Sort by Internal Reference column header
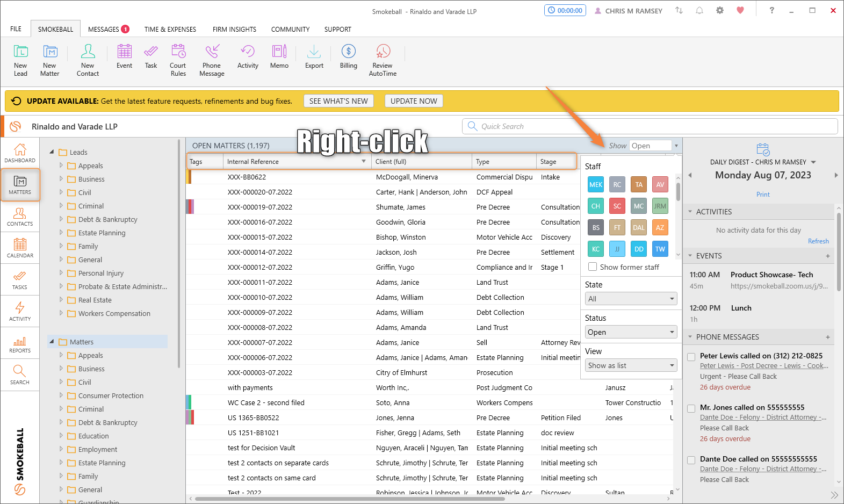 (297, 161)
